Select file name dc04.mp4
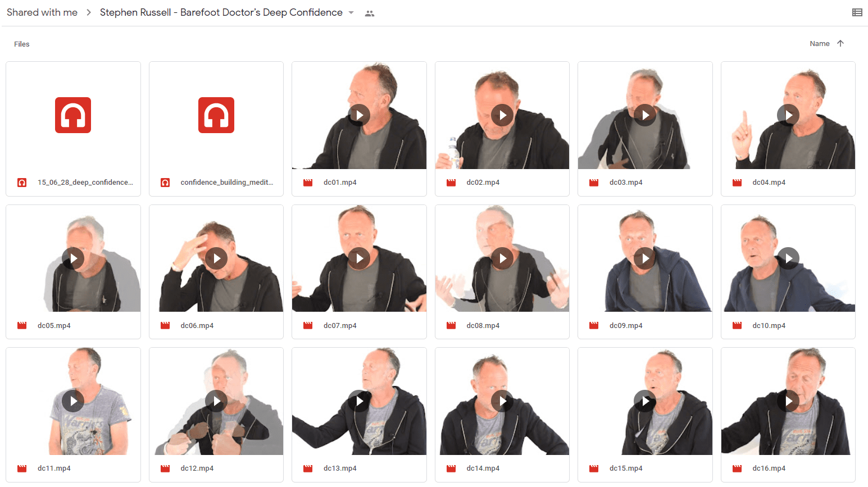The height and width of the screenshot is (487, 868). coord(769,183)
